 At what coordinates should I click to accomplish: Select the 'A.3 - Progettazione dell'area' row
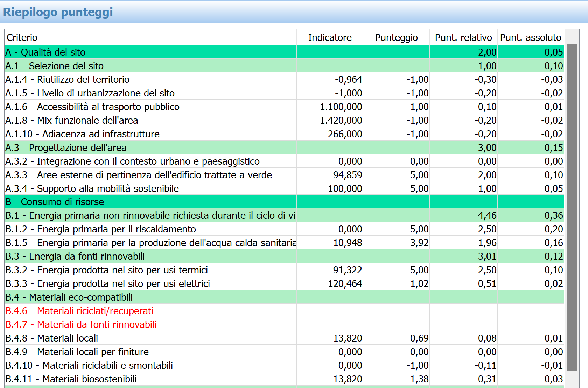(284, 148)
